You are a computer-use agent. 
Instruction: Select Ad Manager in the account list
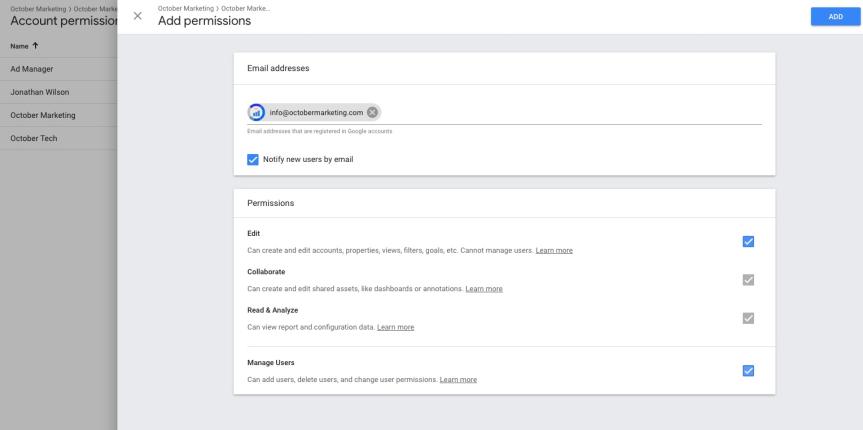(32, 69)
